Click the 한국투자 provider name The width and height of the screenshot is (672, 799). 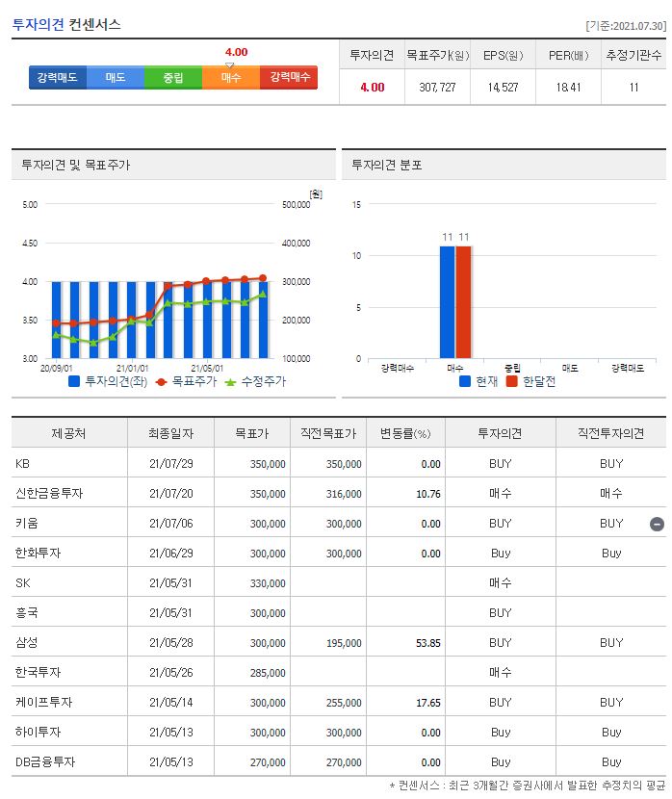38,672
